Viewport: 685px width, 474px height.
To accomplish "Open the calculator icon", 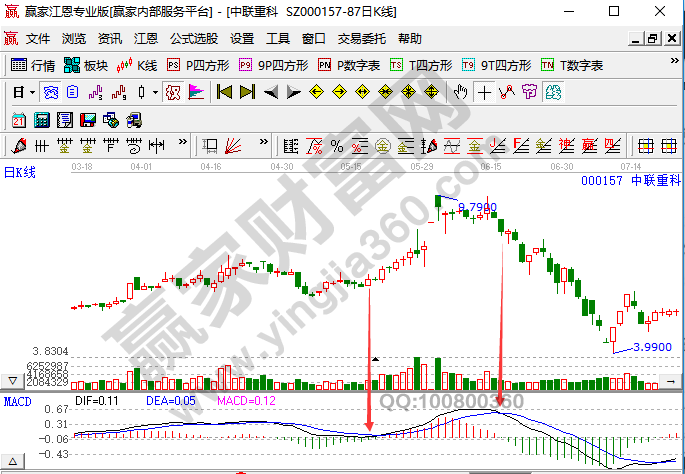I will click(42, 119).
